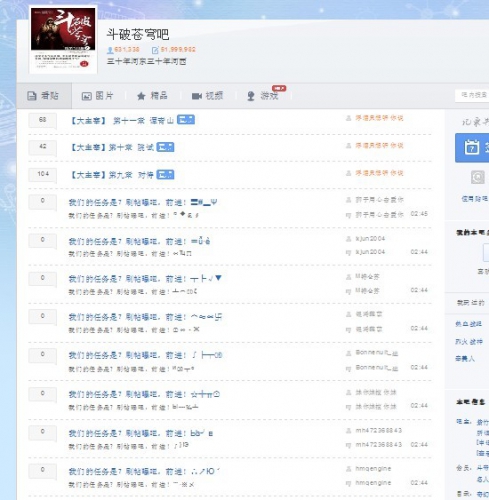Open the 视频 camera tab

pyautogui.click(x=207, y=96)
